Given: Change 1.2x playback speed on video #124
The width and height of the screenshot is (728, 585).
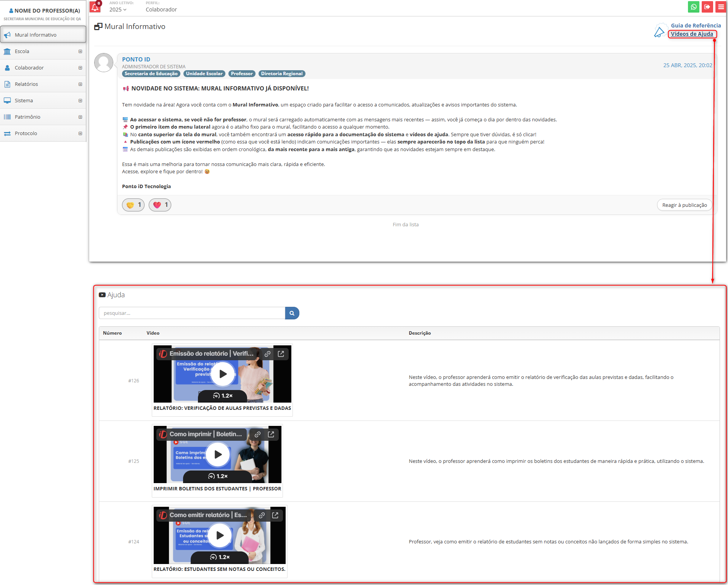Looking at the screenshot, I should point(220,557).
